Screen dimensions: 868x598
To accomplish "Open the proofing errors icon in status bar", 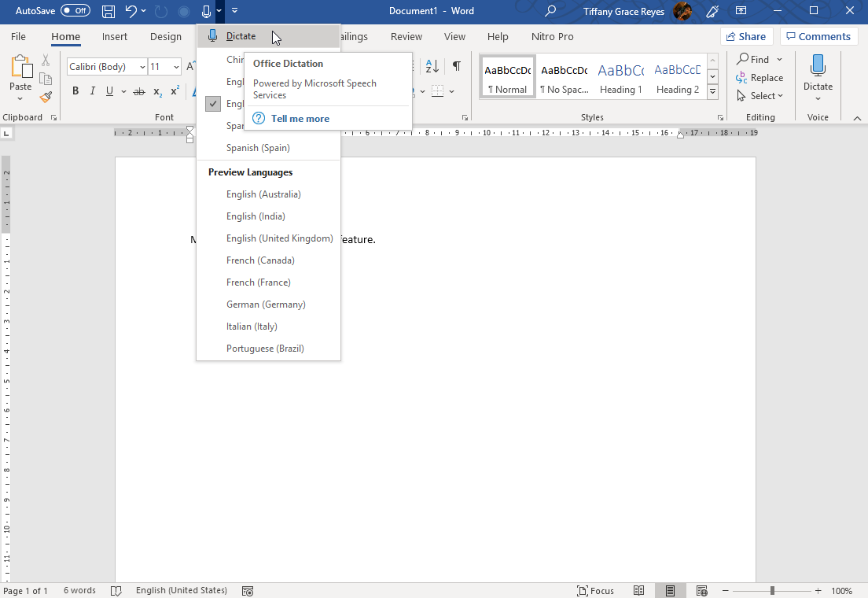I will [116, 590].
